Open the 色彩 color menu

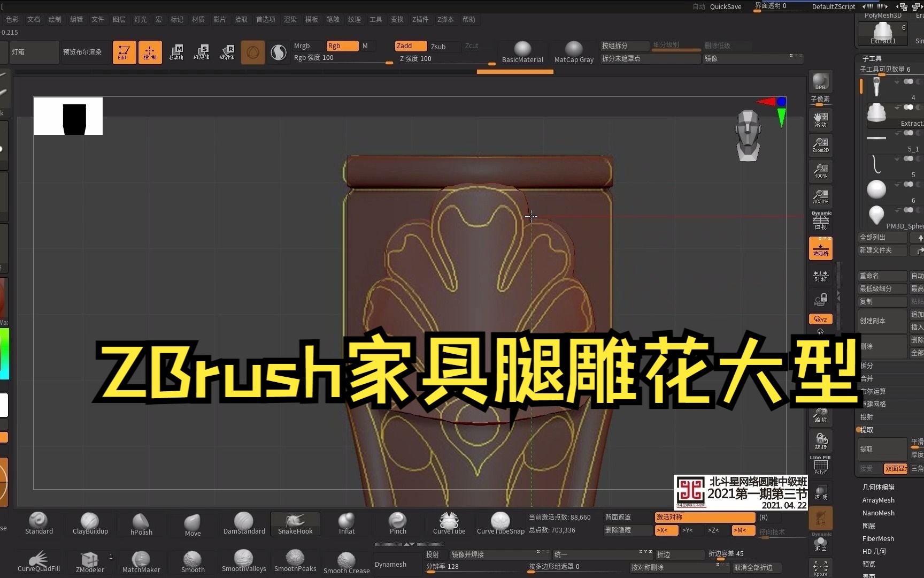[x=12, y=19]
